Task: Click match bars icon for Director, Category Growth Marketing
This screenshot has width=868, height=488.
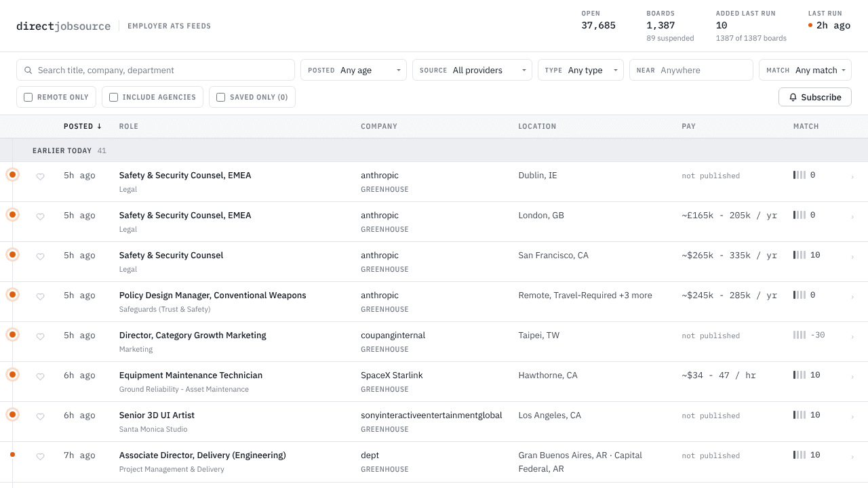Action: [x=800, y=335]
